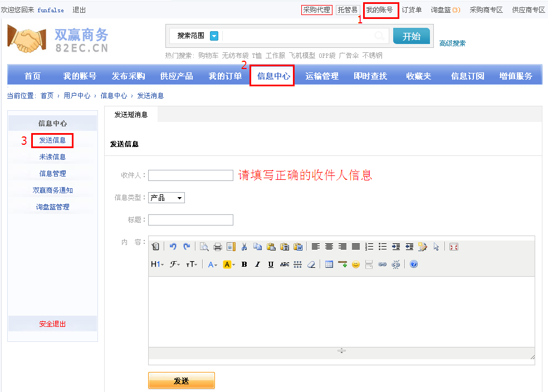
Task: Toggle bold formatting in editor
Action: [x=244, y=264]
